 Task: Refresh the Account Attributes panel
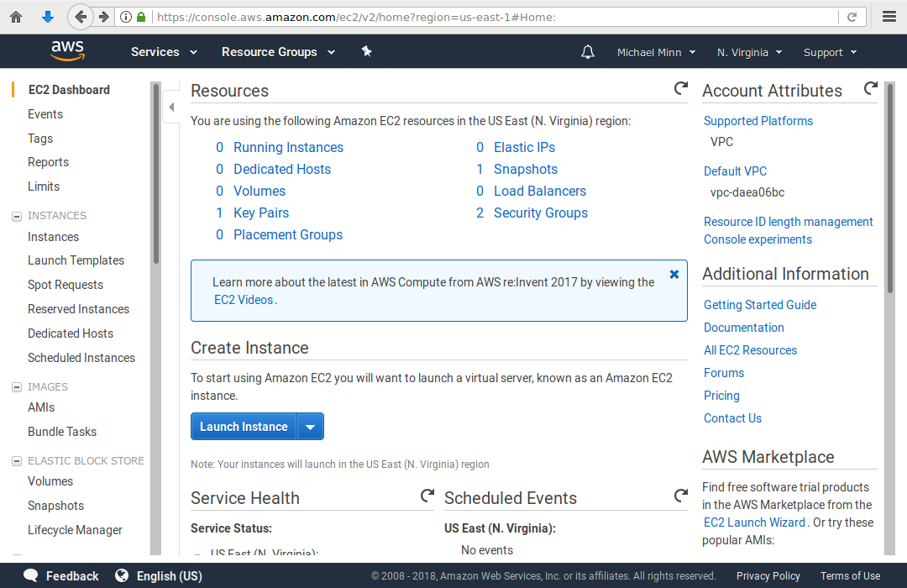pos(871,88)
